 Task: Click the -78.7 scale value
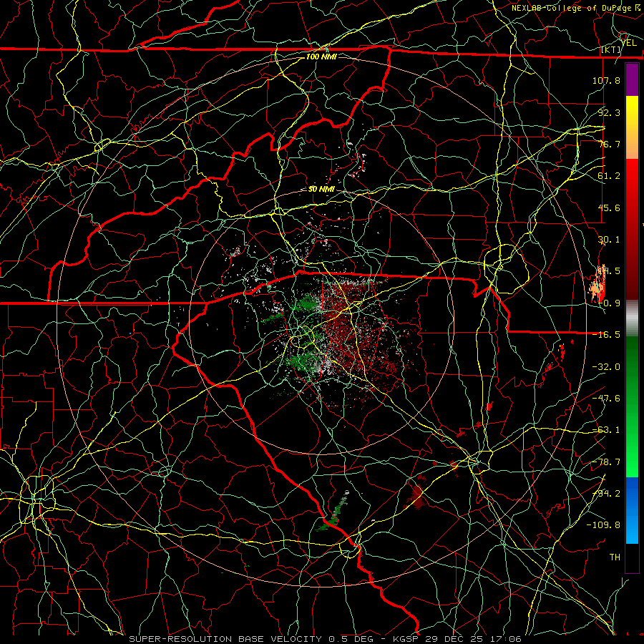pyautogui.click(x=606, y=462)
